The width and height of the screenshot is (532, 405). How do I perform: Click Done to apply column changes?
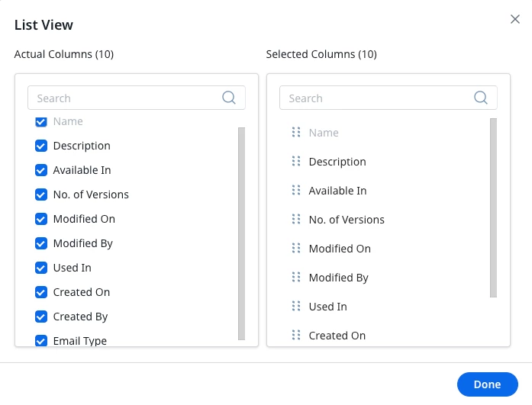(487, 384)
